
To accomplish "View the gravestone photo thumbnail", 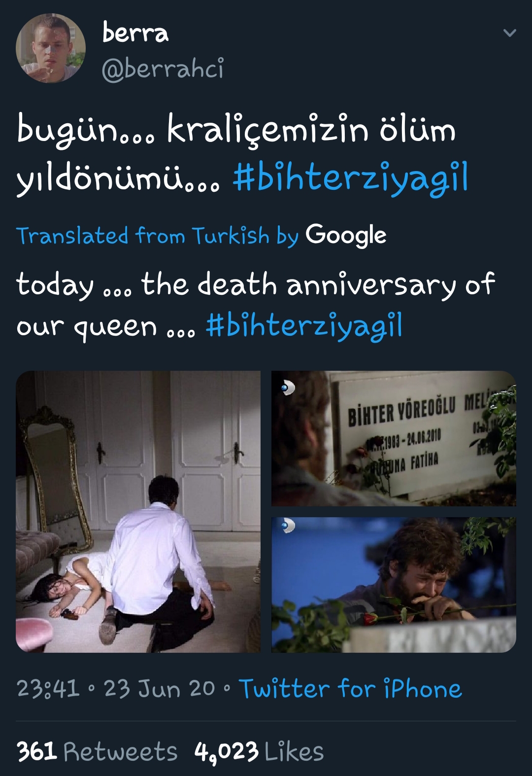I will [x=394, y=438].
